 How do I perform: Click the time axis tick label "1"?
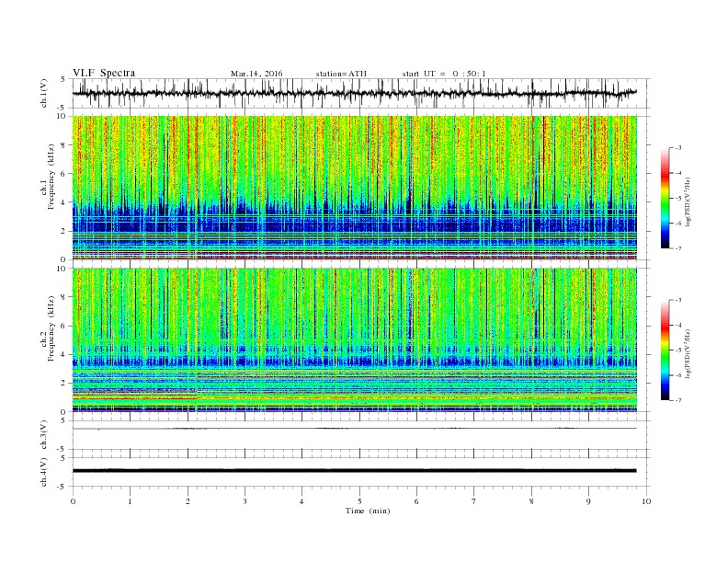pos(130,501)
